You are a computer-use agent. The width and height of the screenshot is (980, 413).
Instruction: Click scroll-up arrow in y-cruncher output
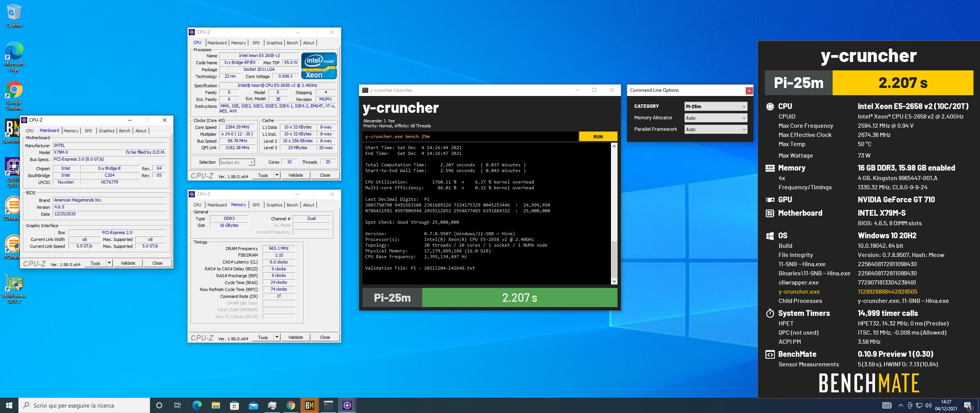(x=614, y=146)
